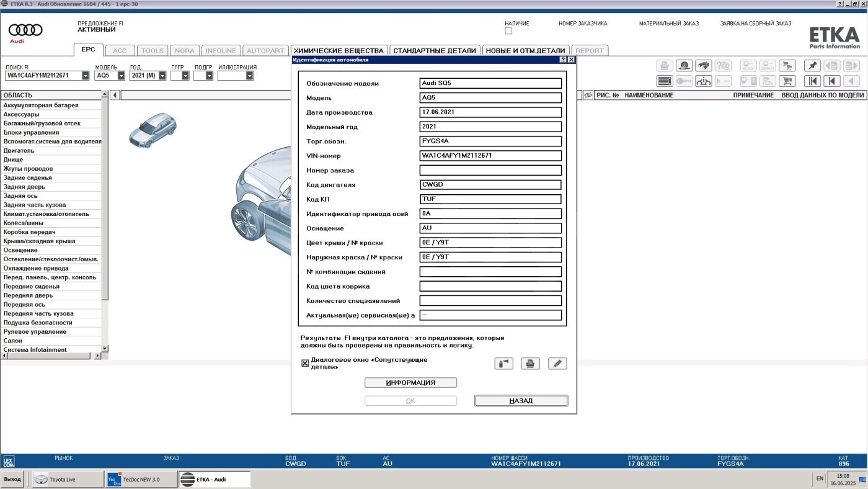The width and height of the screenshot is (868, 489).
Task: Click the pushpin icon
Action: click(812, 66)
